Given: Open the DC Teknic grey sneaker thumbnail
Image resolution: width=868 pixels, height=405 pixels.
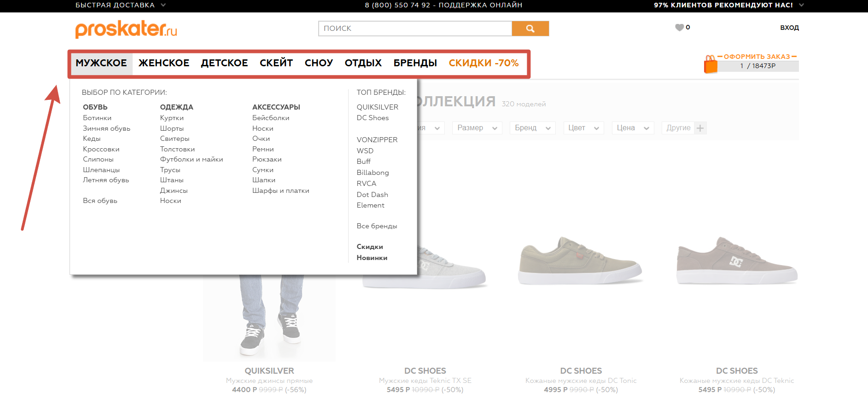Looking at the screenshot, I should tap(737, 261).
